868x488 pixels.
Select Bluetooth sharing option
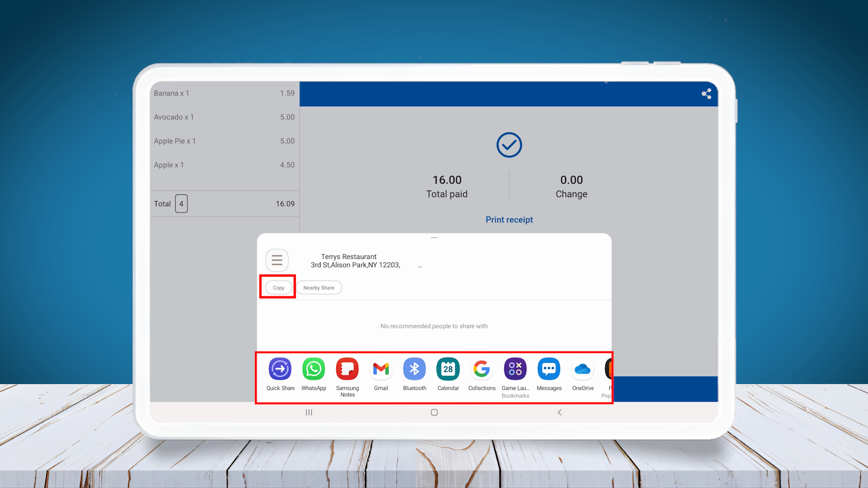[x=414, y=369]
